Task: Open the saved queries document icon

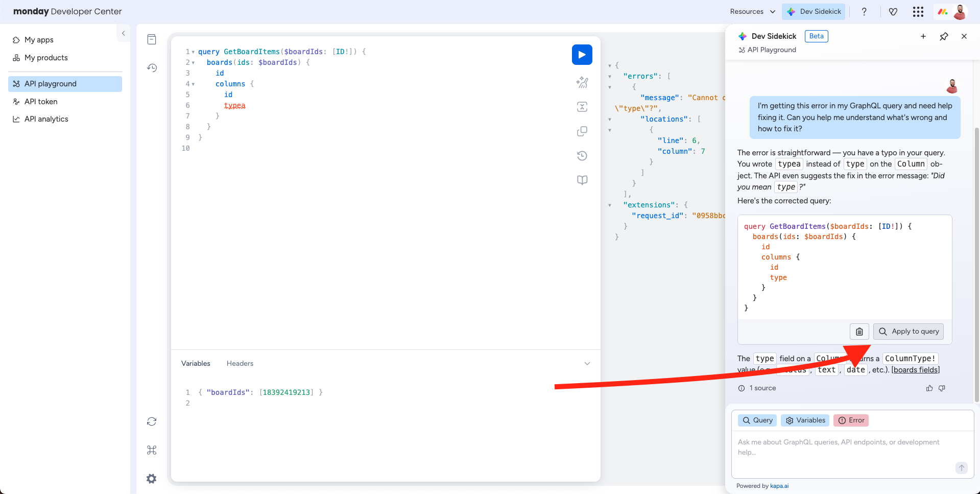Action: click(x=152, y=39)
